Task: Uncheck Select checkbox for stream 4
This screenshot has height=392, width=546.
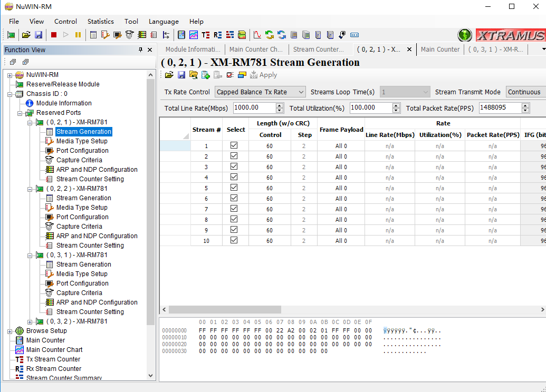Action: (x=234, y=177)
